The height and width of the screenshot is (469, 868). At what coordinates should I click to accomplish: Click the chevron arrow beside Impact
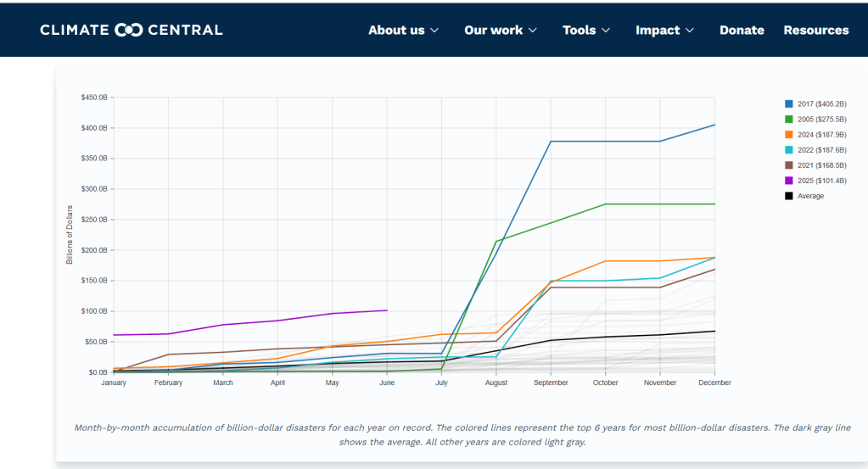click(690, 30)
